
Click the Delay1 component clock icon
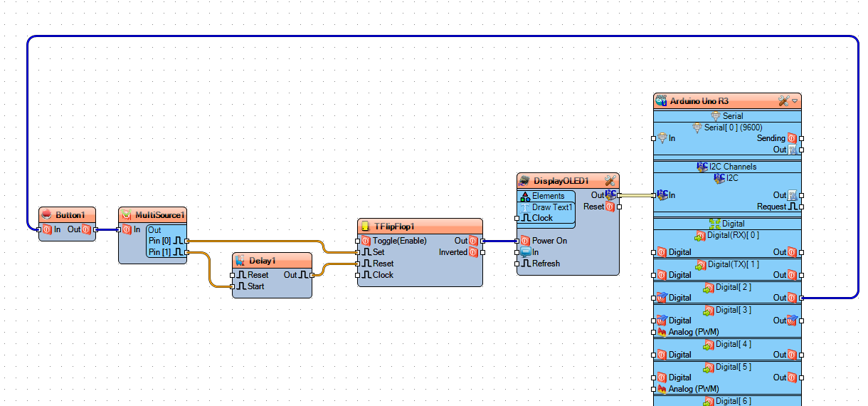(240, 261)
